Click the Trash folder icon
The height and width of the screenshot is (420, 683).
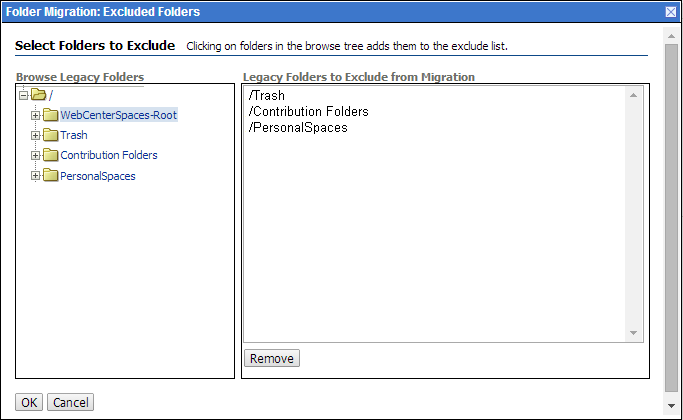click(x=51, y=135)
